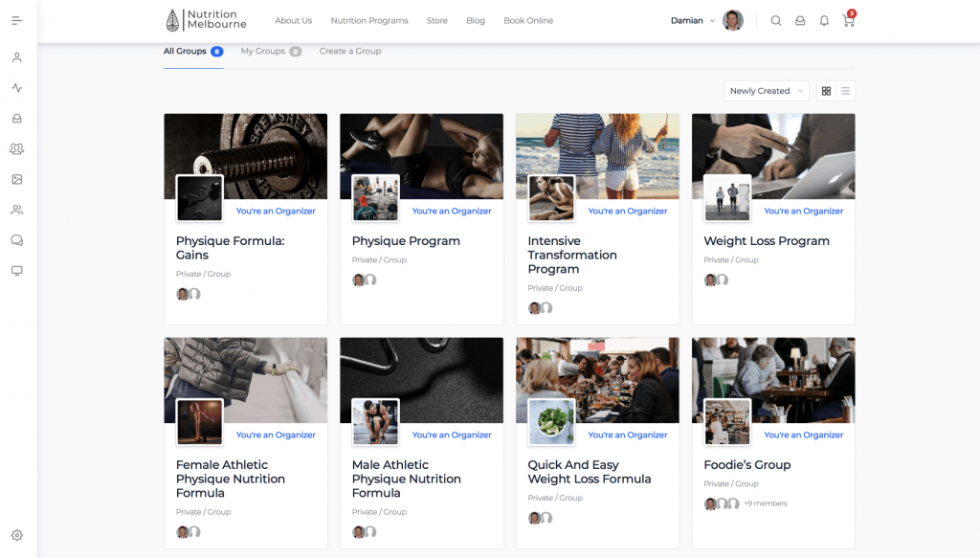This screenshot has width=980, height=558.
Task: Switch to grid view
Action: click(x=826, y=91)
